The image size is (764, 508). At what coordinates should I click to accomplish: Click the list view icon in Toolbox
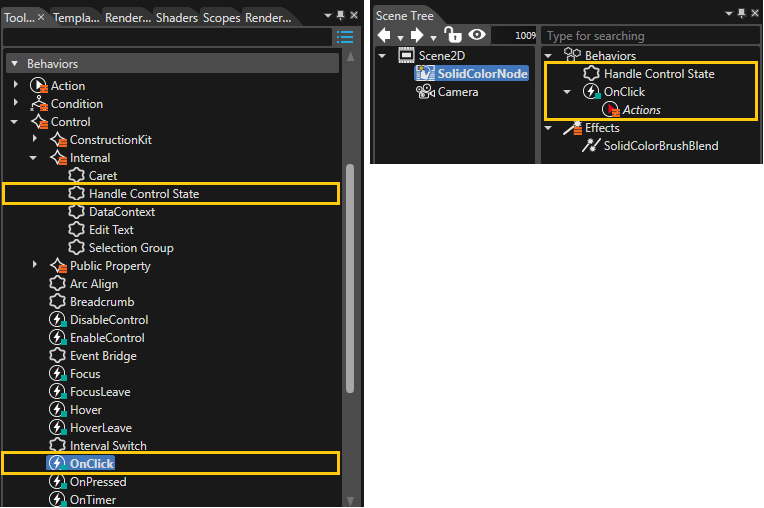click(x=344, y=37)
